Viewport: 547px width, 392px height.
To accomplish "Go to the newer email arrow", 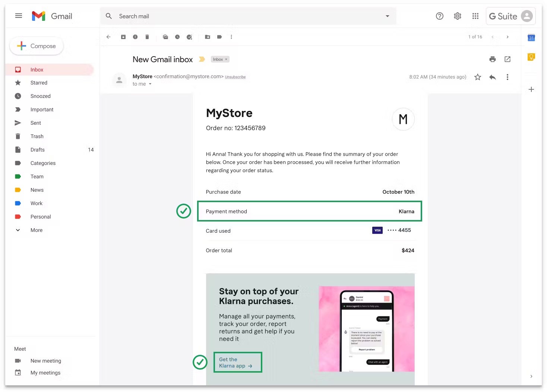I will point(493,37).
